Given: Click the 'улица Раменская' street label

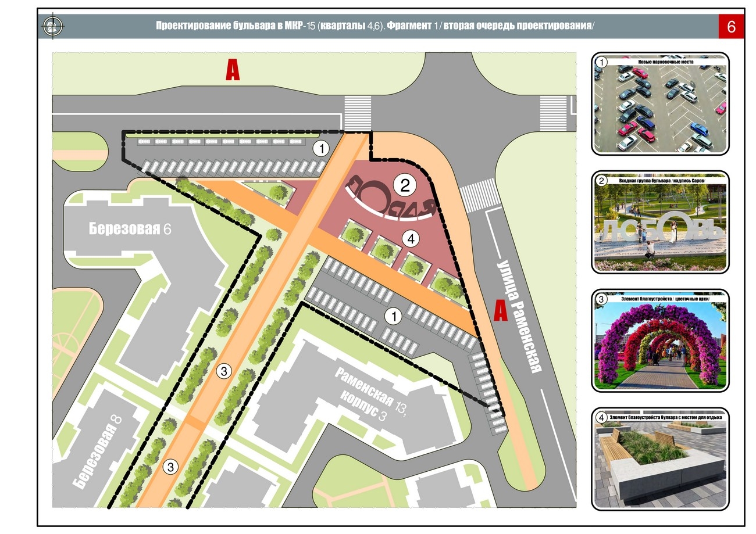Looking at the screenshot, I should click(519, 316).
